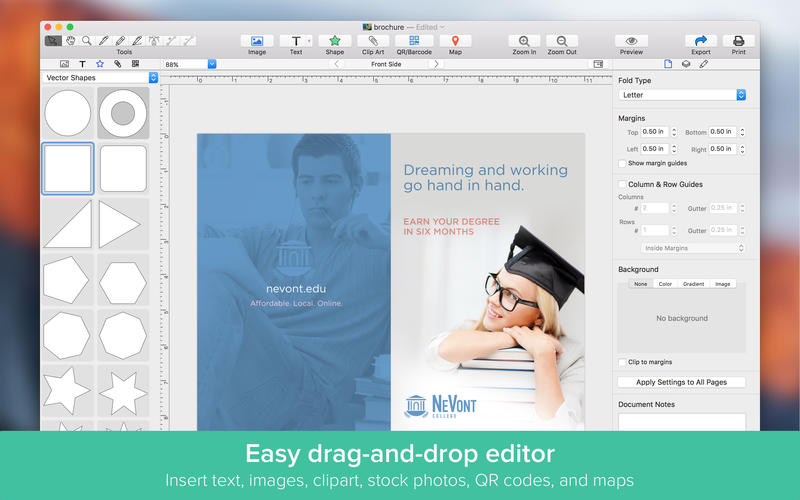Screen dimensions: 800x500
Task: Insert a Map object
Action: click(x=455, y=41)
